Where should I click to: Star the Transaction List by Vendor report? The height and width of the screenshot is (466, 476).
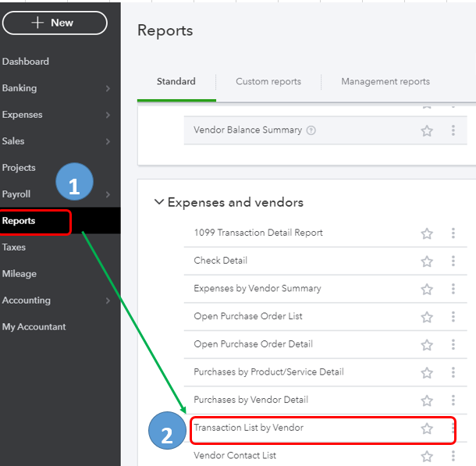click(x=427, y=429)
